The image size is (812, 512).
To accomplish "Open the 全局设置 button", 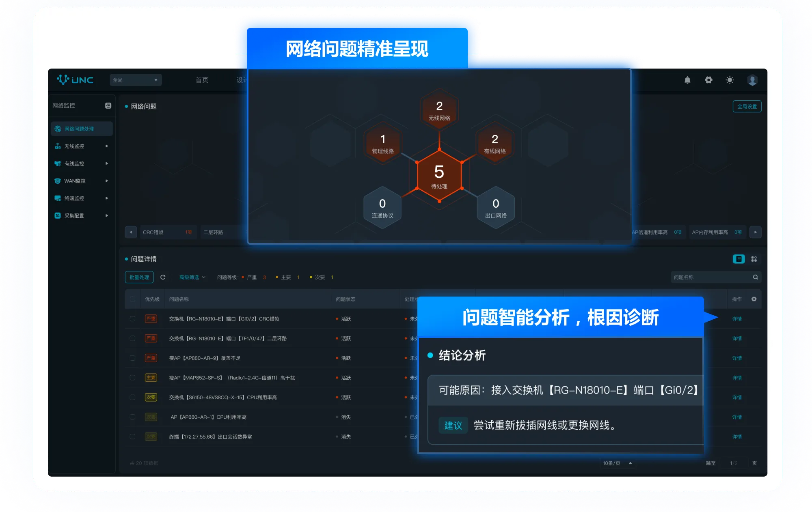I will tap(747, 106).
